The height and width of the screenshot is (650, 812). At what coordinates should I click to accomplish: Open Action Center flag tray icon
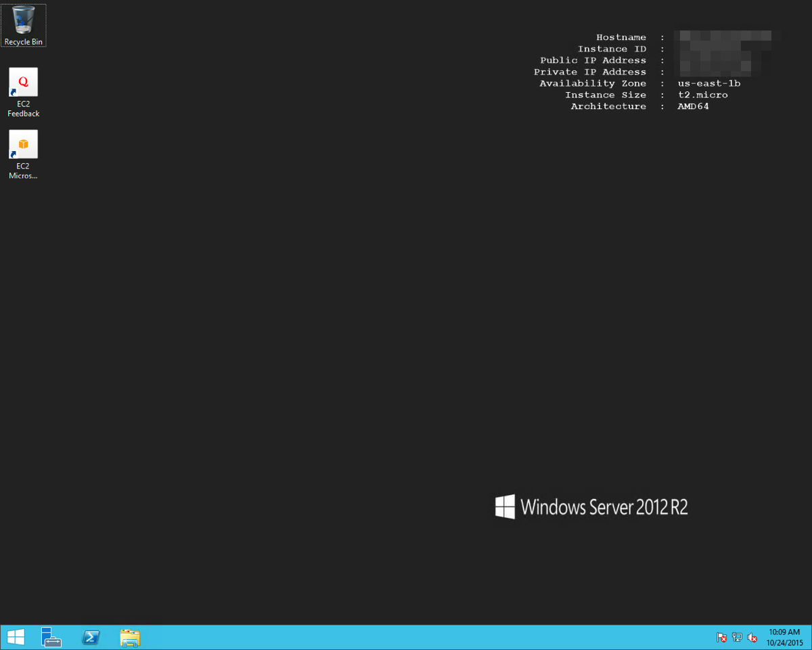pos(722,637)
